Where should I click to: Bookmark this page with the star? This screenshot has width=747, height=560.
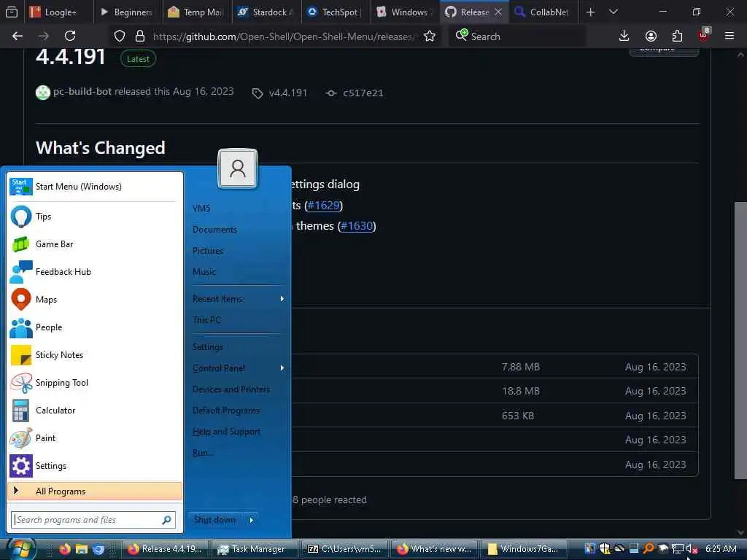click(430, 36)
